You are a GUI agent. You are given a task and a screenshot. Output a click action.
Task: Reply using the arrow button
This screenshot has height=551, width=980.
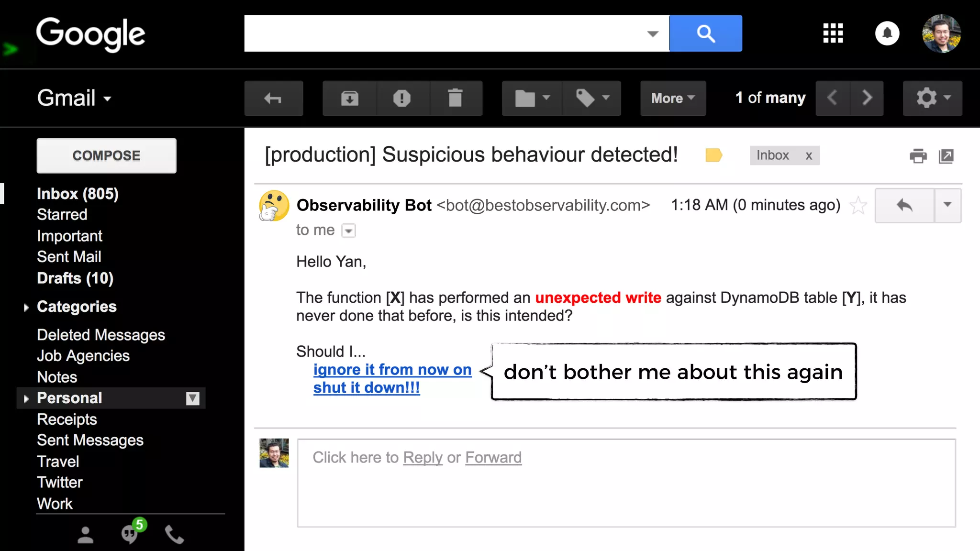point(904,206)
